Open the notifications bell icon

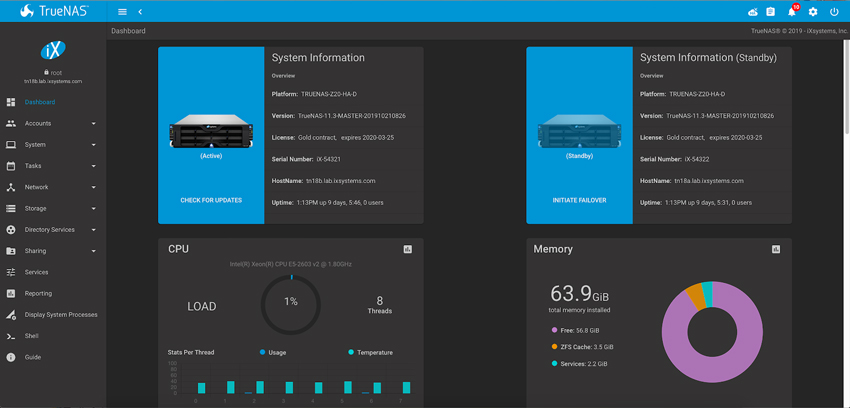click(x=792, y=12)
